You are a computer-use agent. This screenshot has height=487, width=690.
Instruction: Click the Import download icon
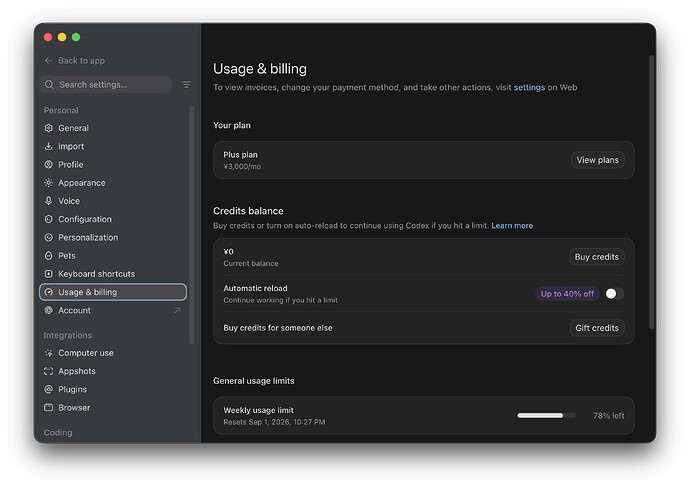(x=48, y=146)
